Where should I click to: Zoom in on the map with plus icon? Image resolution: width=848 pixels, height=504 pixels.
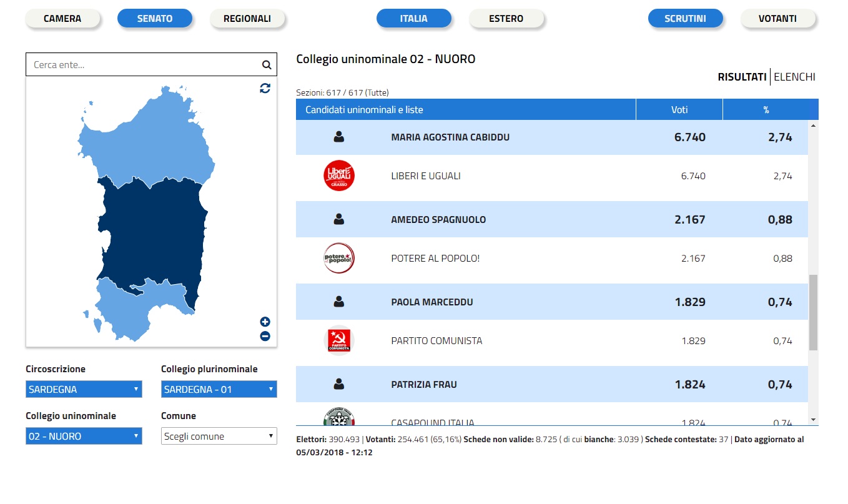coord(265,322)
